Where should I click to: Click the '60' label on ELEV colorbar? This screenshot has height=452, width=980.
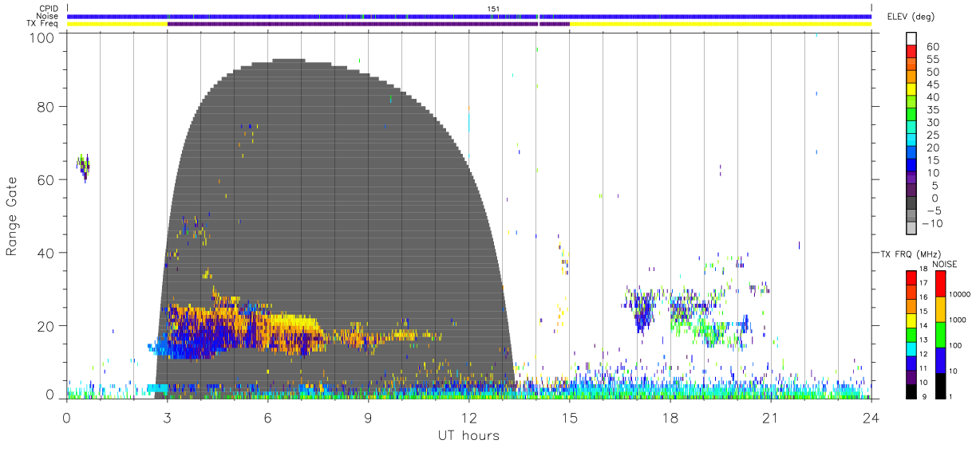[x=932, y=46]
